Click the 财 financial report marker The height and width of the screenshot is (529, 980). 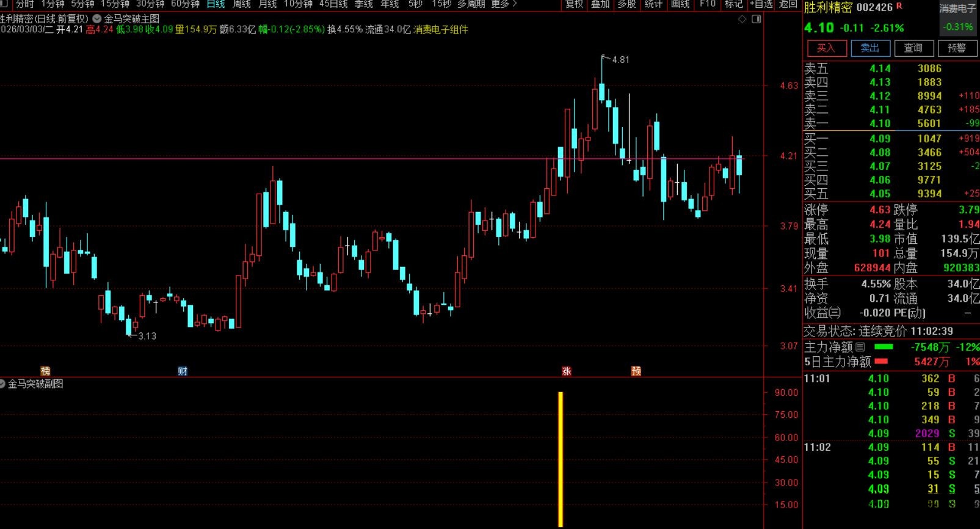point(182,371)
